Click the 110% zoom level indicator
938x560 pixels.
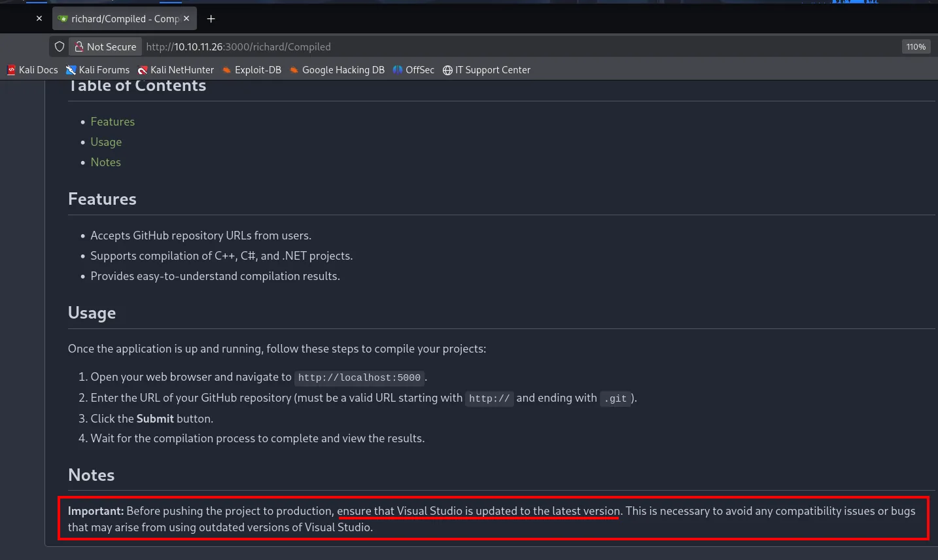click(x=916, y=46)
